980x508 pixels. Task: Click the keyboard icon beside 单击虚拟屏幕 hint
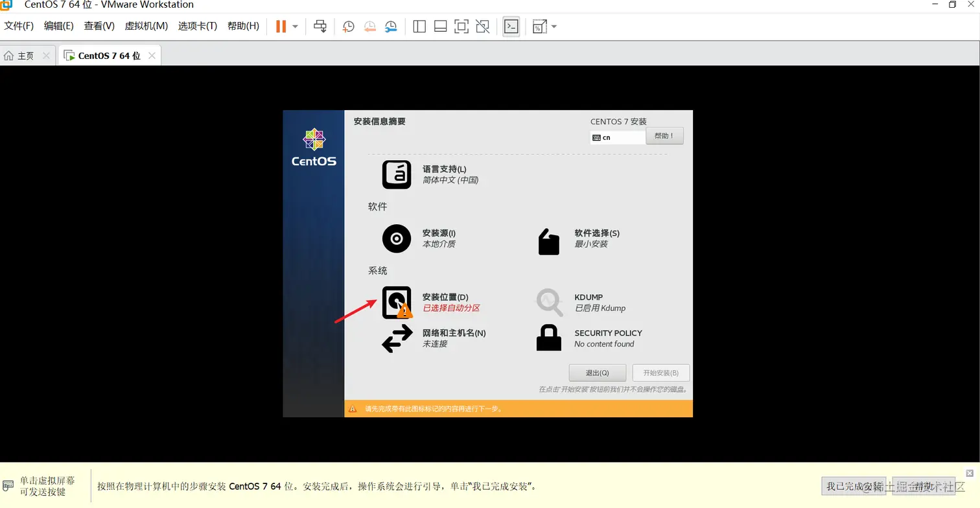8,485
